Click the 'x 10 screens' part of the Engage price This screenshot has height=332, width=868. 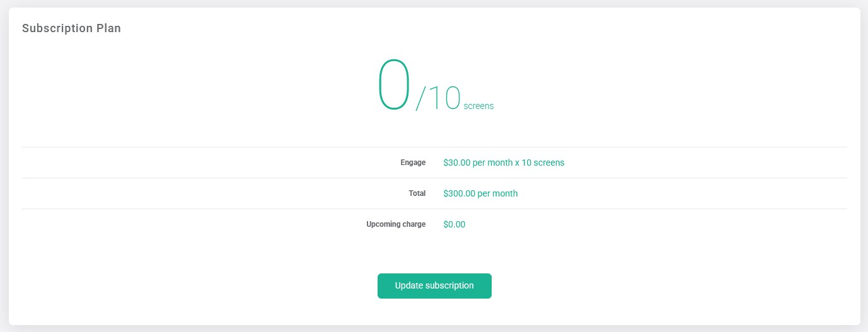click(x=540, y=163)
